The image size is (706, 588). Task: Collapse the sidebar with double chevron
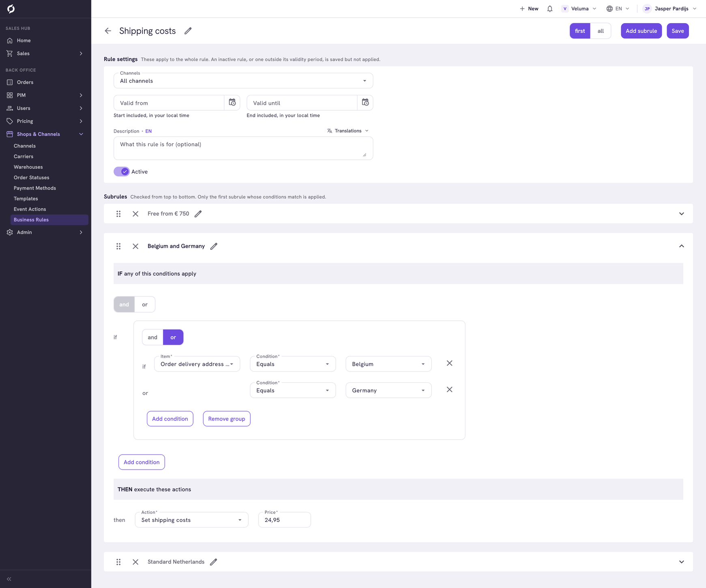(9, 579)
